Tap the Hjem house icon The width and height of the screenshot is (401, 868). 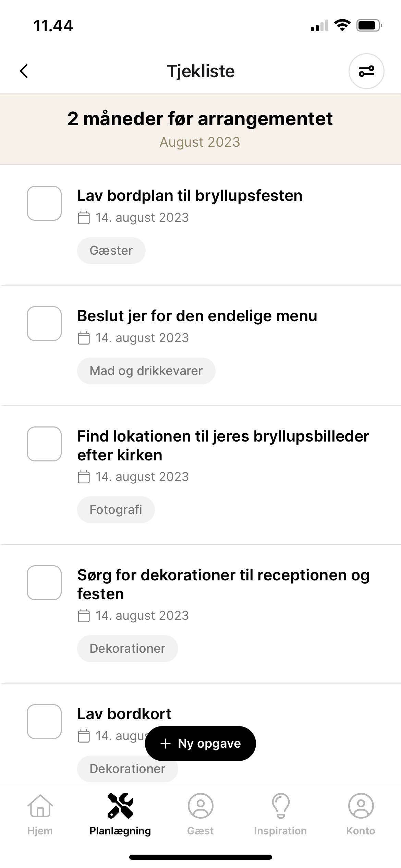(40, 806)
